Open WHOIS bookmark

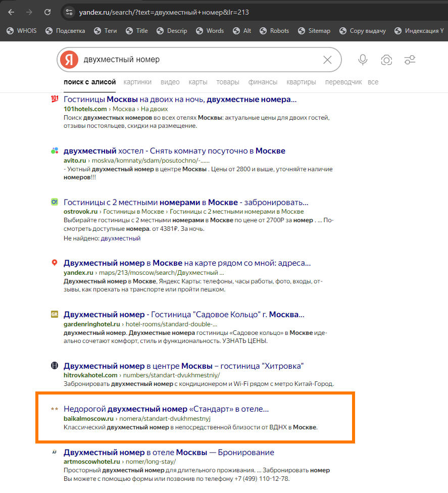click(21, 31)
